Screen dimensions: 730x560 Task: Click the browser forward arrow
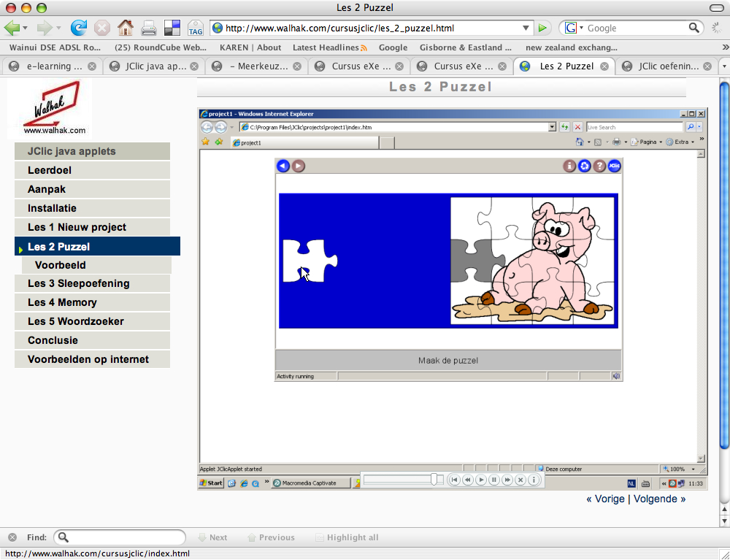[45, 28]
